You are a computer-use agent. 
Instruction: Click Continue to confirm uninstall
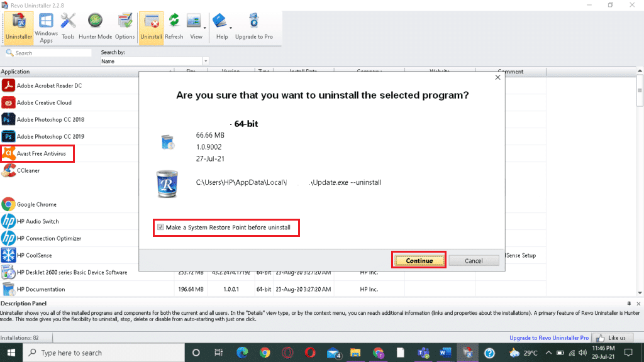pyautogui.click(x=418, y=260)
